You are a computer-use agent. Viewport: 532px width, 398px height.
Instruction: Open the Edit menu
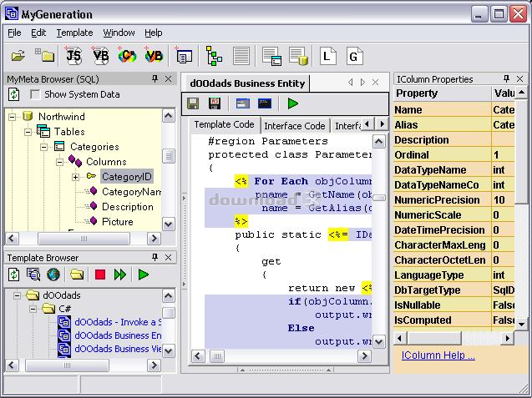pyautogui.click(x=38, y=33)
